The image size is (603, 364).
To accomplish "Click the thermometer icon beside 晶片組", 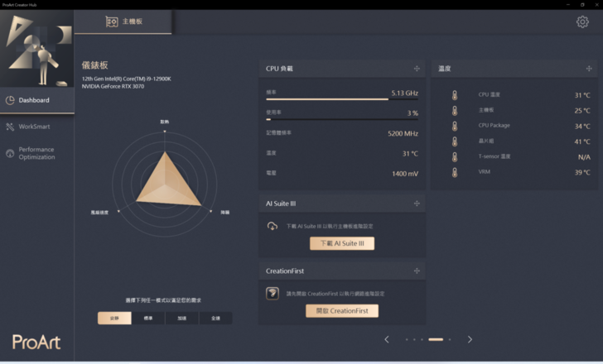I will point(455,141).
